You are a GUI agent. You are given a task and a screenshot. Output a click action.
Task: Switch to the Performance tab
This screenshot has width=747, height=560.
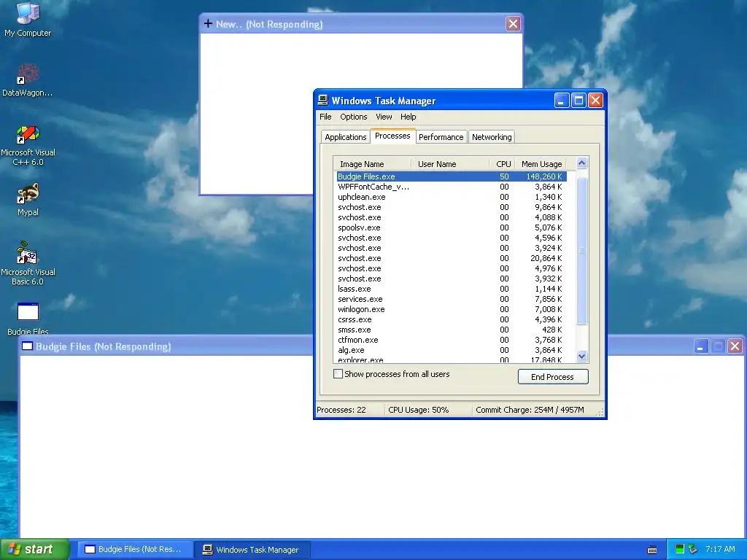point(441,137)
